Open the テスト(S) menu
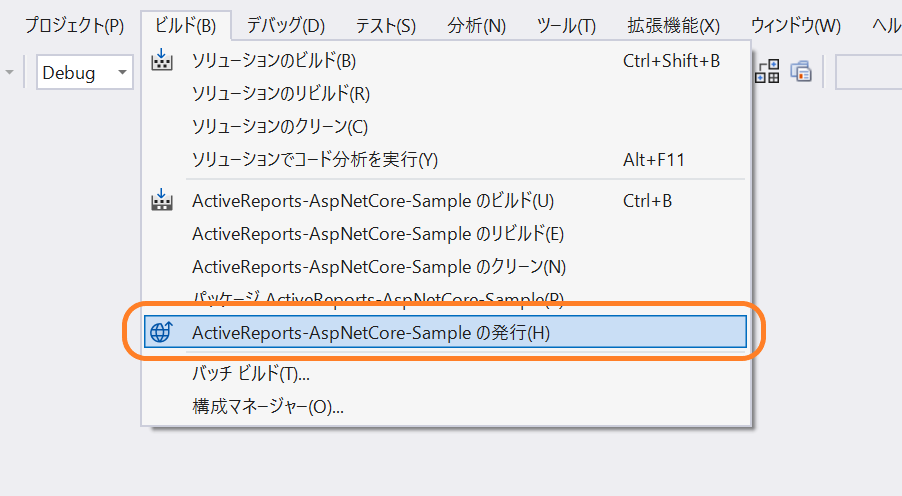Viewport: 902px width, 496px height. (385, 26)
